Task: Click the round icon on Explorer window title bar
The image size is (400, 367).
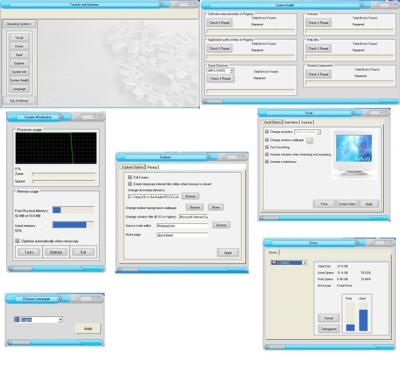Action: tap(208, 157)
